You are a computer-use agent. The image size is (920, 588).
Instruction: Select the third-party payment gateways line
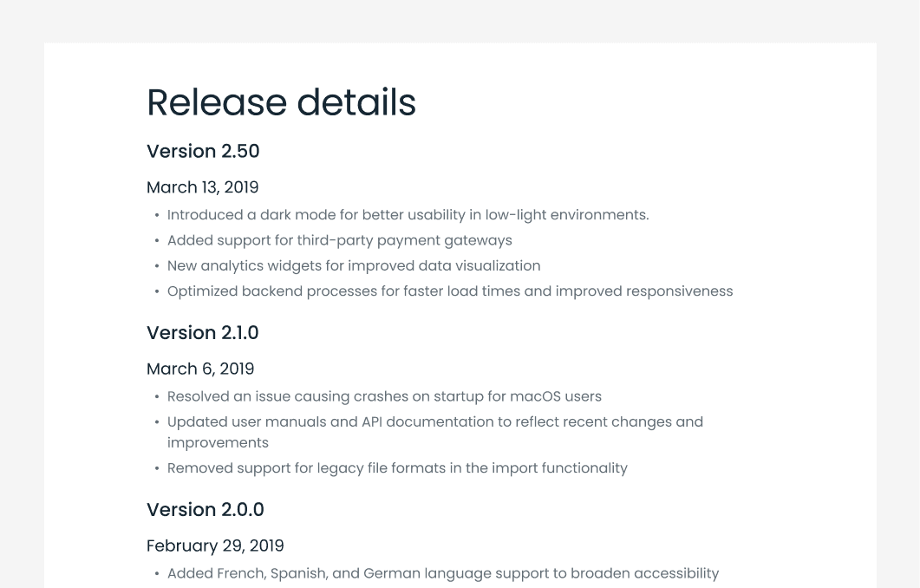[340, 240]
